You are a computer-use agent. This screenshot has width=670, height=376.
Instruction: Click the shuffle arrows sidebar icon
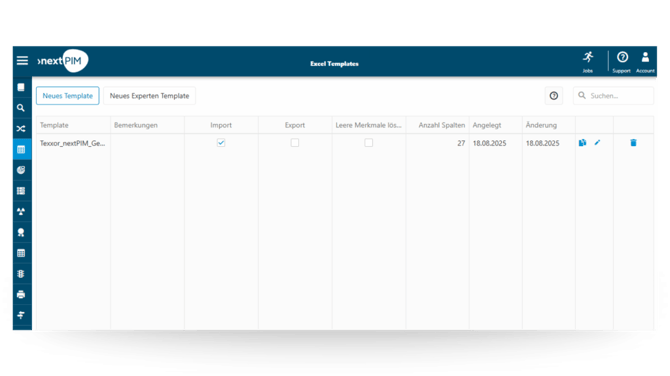21,129
